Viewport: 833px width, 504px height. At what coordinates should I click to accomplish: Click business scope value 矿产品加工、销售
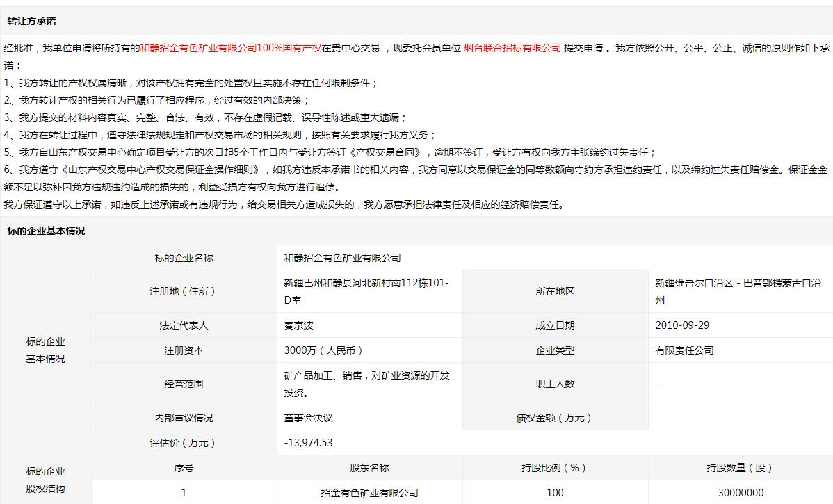coord(366,384)
